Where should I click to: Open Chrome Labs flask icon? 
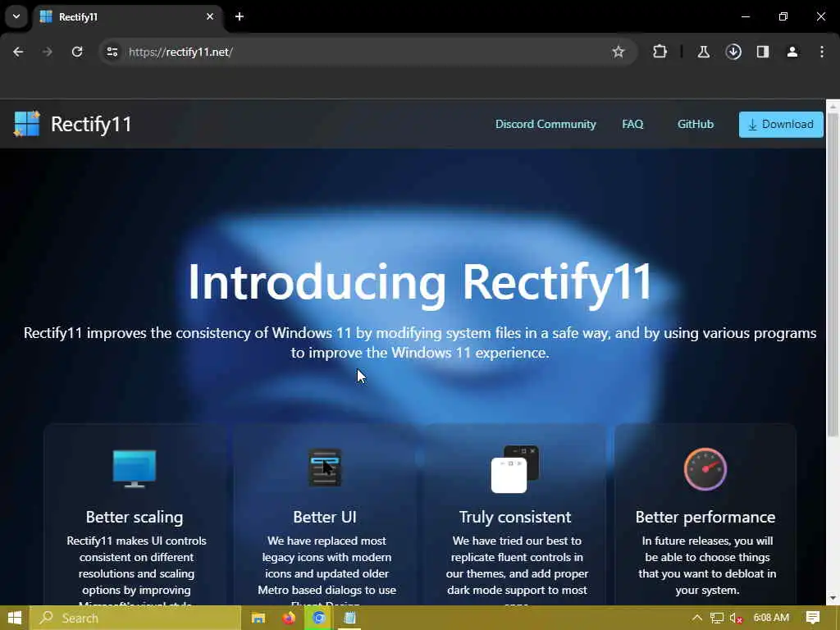[x=703, y=52]
